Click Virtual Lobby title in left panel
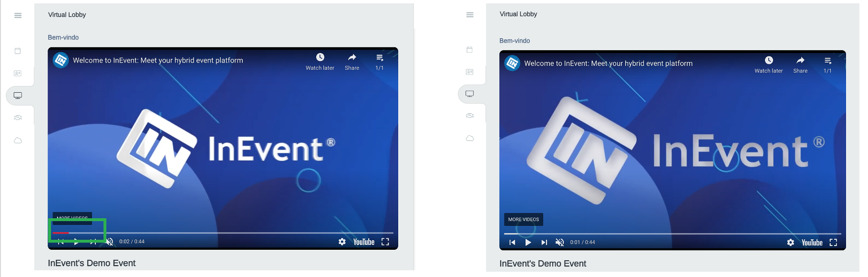 coord(67,15)
